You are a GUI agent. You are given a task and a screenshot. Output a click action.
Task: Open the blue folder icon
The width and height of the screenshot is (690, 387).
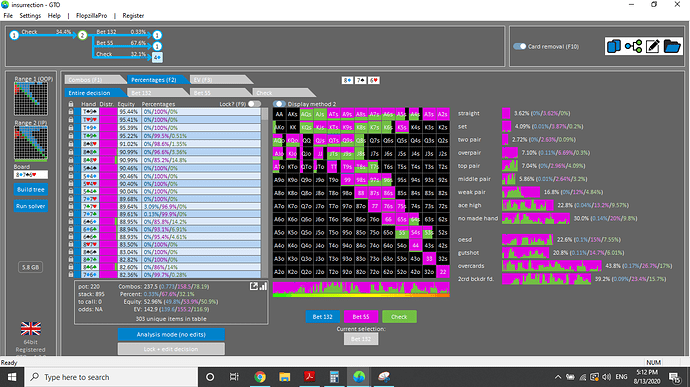tap(672, 46)
